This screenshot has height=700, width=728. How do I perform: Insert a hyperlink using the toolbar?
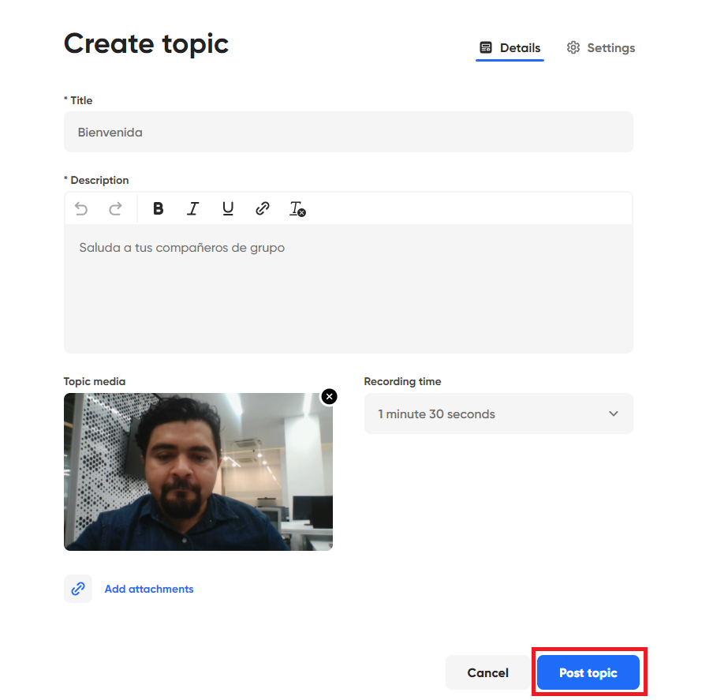[x=263, y=208]
